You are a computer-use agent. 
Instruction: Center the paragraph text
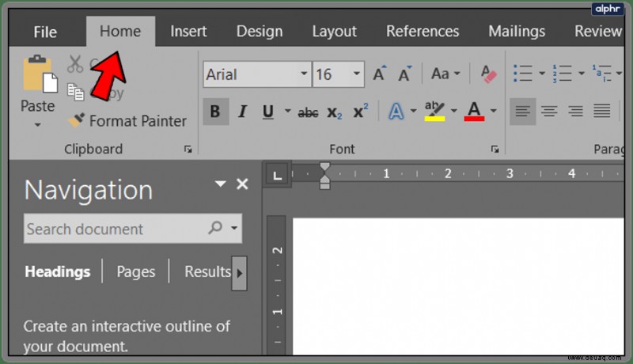pyautogui.click(x=549, y=111)
